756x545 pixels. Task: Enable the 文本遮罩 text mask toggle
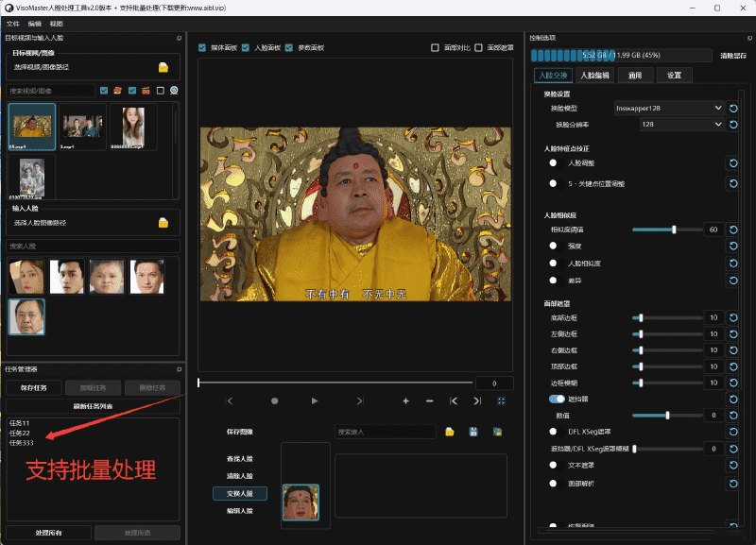pos(557,465)
